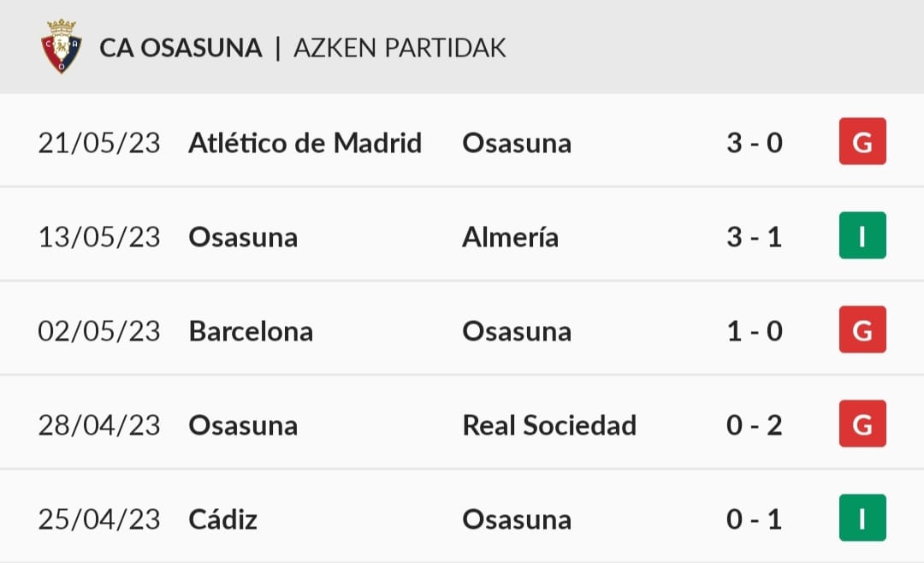Select green I badge for Almería match
This screenshot has width=924, height=563.
pos(862,236)
